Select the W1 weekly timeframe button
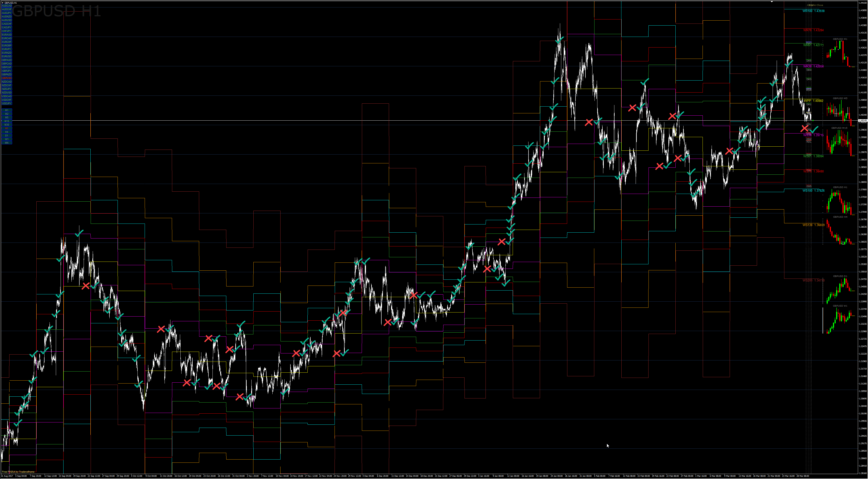 [7, 139]
